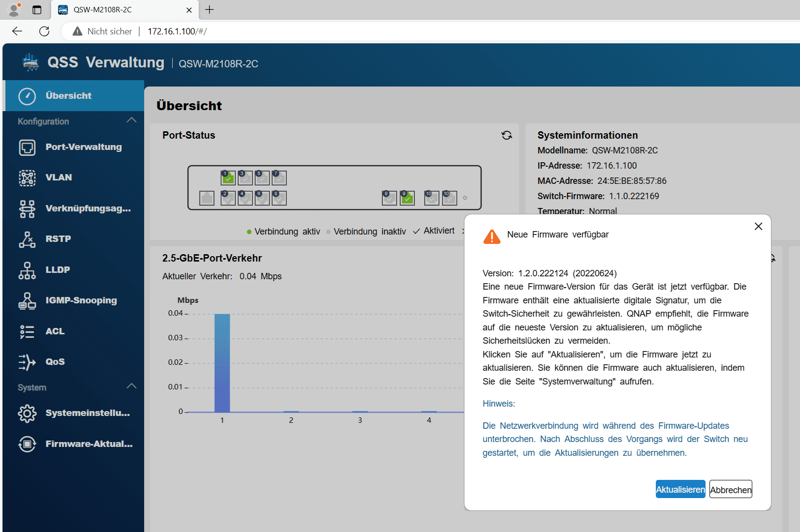
Task: Click the Firmware-Aktualisierung chip icon
Action: (27, 444)
